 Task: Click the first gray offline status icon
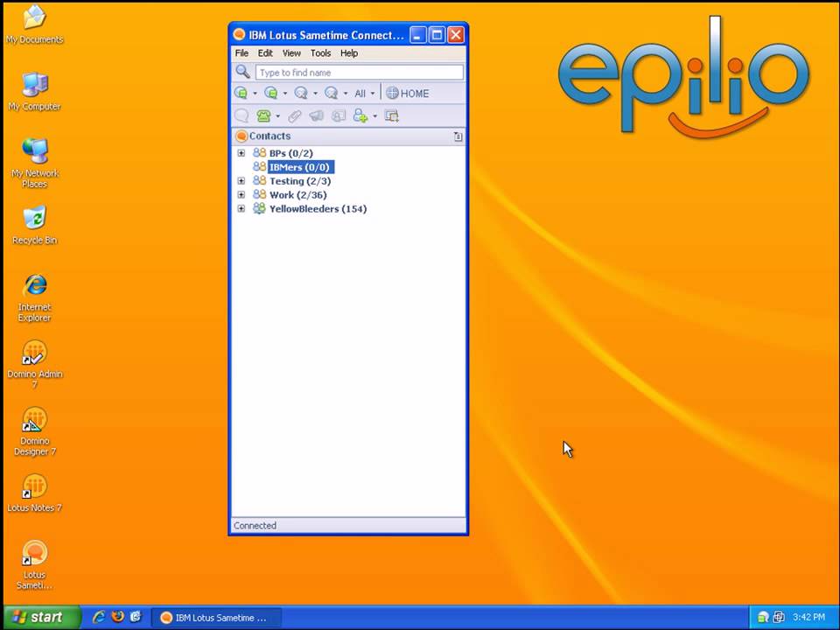[x=301, y=94]
